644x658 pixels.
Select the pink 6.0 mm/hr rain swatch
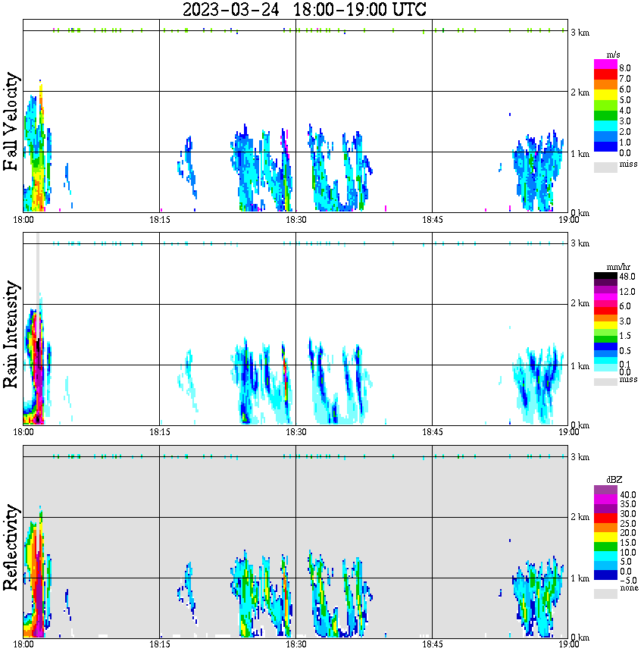tap(605, 304)
